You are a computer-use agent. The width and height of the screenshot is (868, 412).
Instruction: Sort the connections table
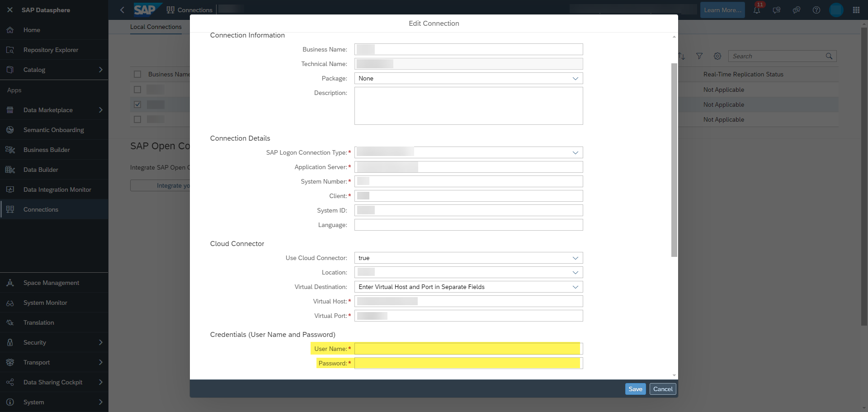point(682,56)
